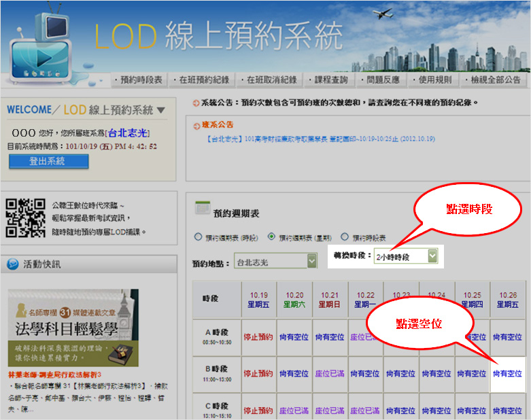Open the 在班取消紀錄 menu item

pyautogui.click(x=269, y=80)
